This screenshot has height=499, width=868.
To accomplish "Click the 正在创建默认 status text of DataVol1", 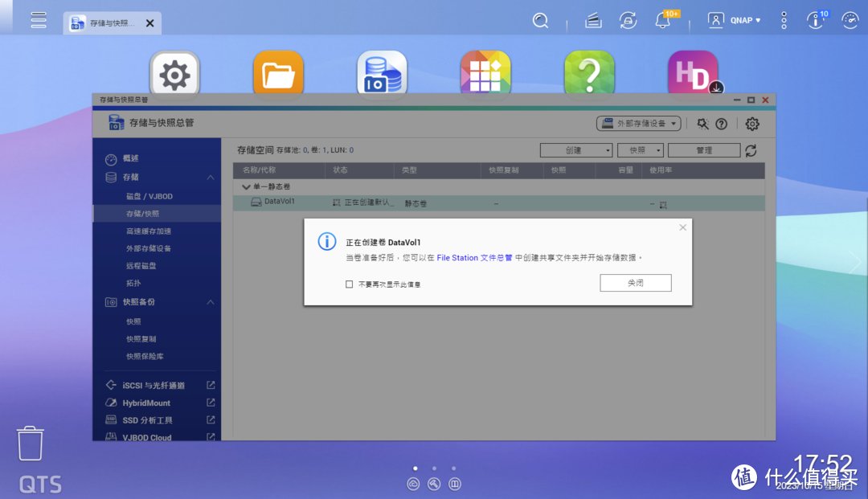I will click(x=369, y=202).
